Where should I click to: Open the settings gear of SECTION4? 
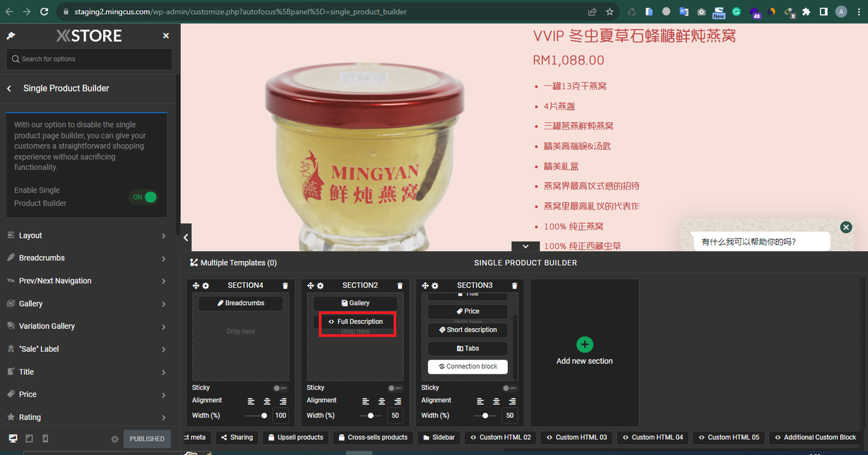pyautogui.click(x=205, y=285)
